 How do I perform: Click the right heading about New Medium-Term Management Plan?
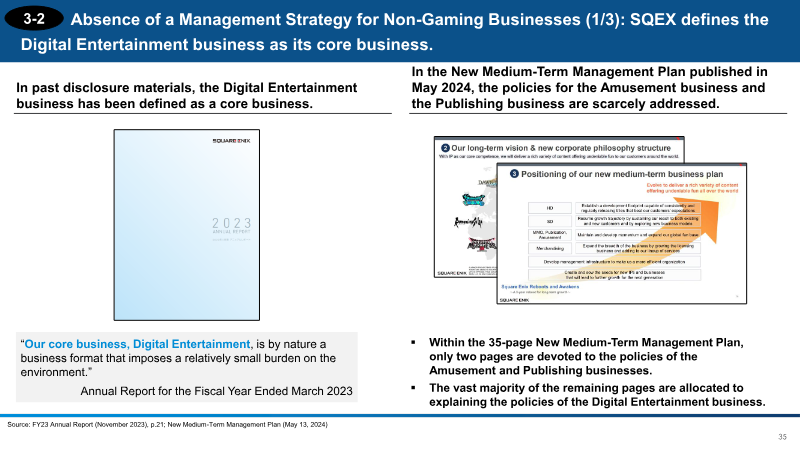589,88
